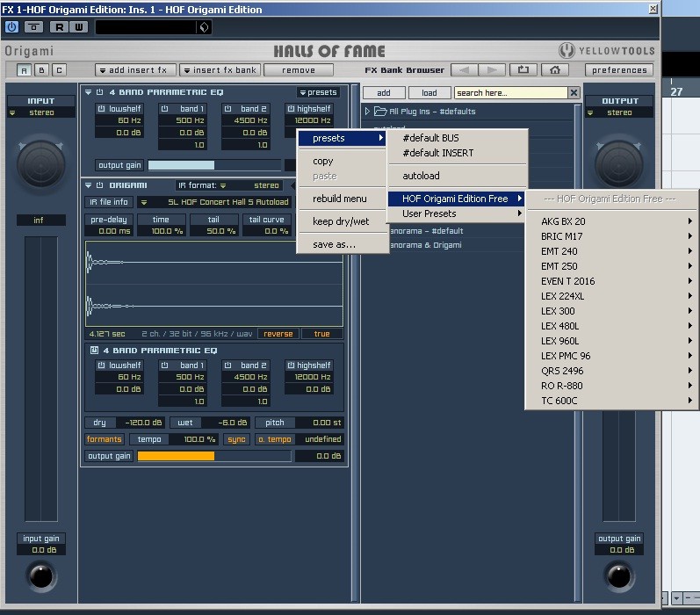This screenshot has width=700, height=615.
Task: Toggle the true stereo button
Action: [x=321, y=334]
